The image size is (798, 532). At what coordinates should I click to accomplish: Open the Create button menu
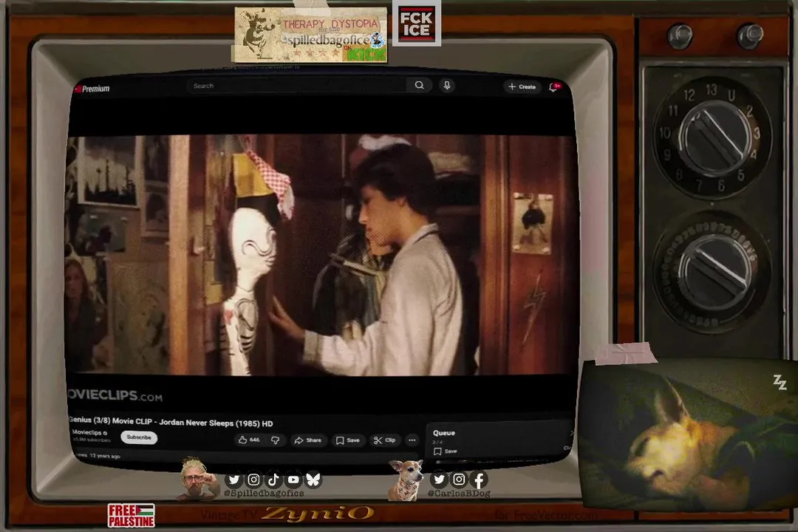click(x=522, y=86)
